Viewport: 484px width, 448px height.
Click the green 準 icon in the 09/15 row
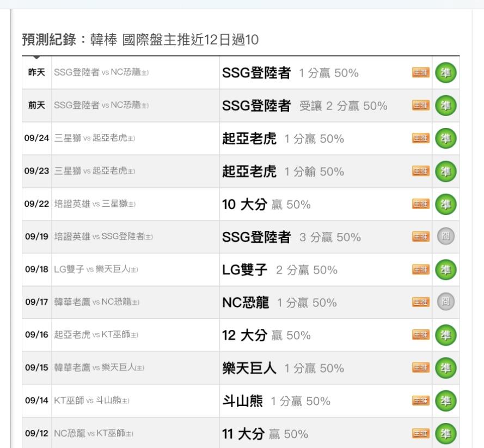pyautogui.click(x=446, y=368)
